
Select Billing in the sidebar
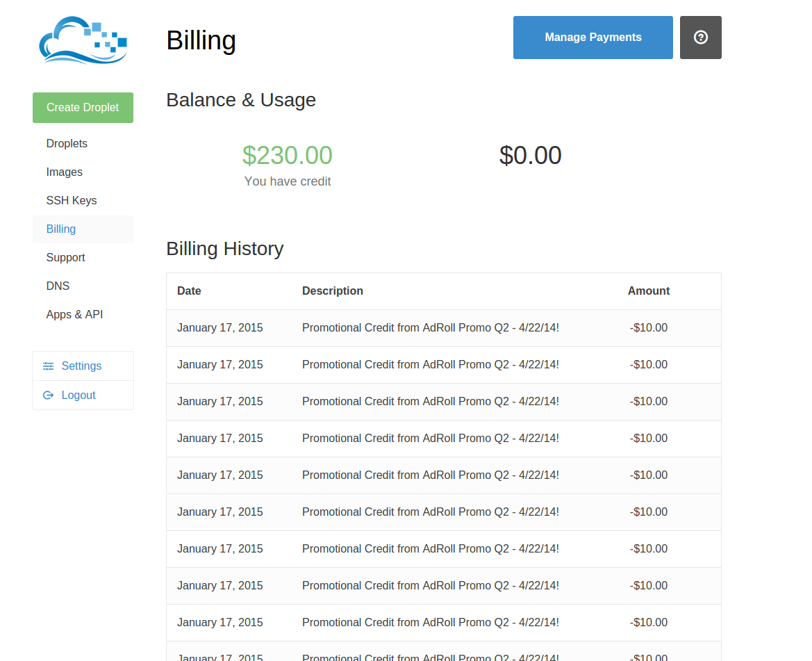pos(61,229)
